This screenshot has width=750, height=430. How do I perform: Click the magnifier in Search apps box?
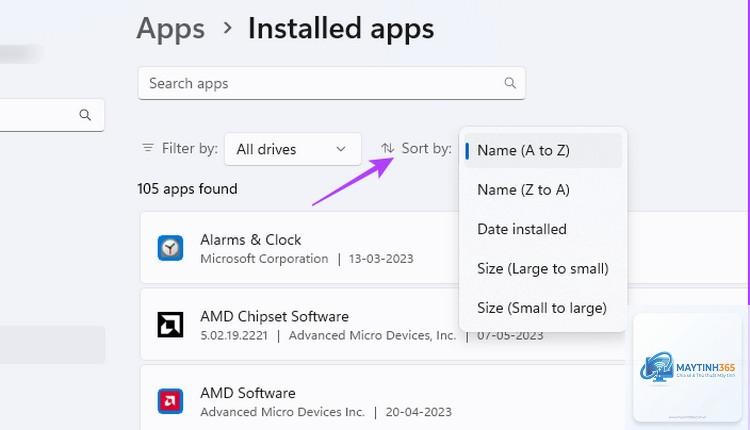pos(510,83)
